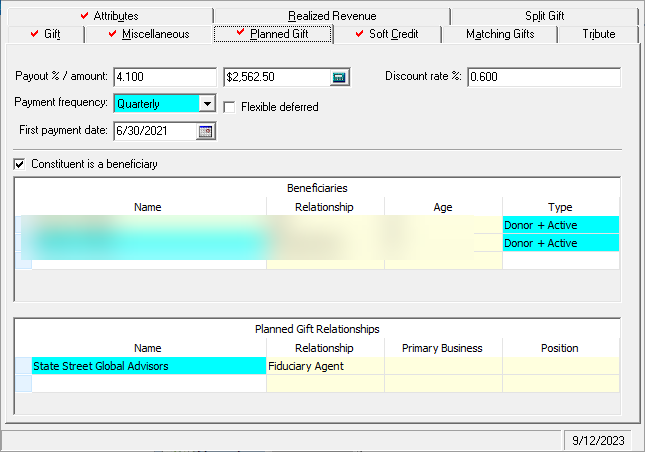Image resolution: width=645 pixels, height=452 pixels.
Task: Edit the Discount rate % field
Action: (x=542, y=78)
